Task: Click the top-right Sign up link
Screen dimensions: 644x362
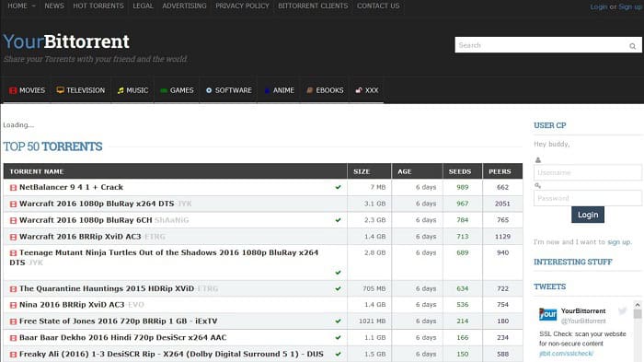Action: pos(630,6)
